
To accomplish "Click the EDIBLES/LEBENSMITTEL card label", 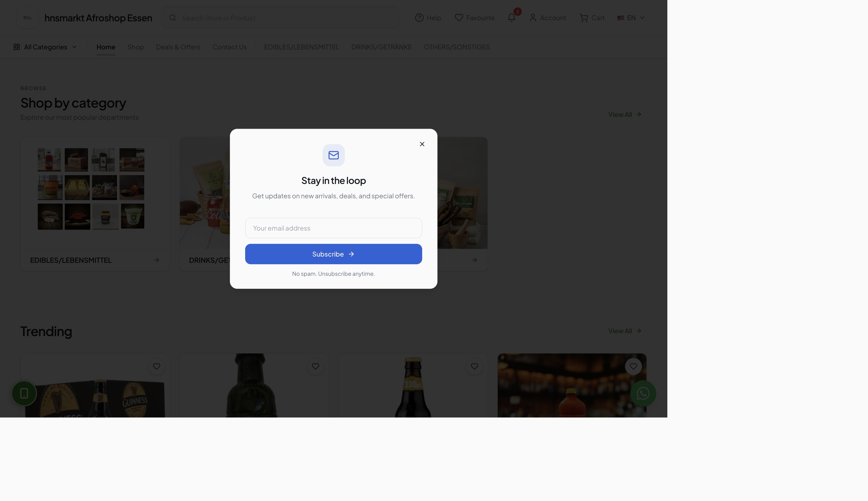I will coord(71,260).
